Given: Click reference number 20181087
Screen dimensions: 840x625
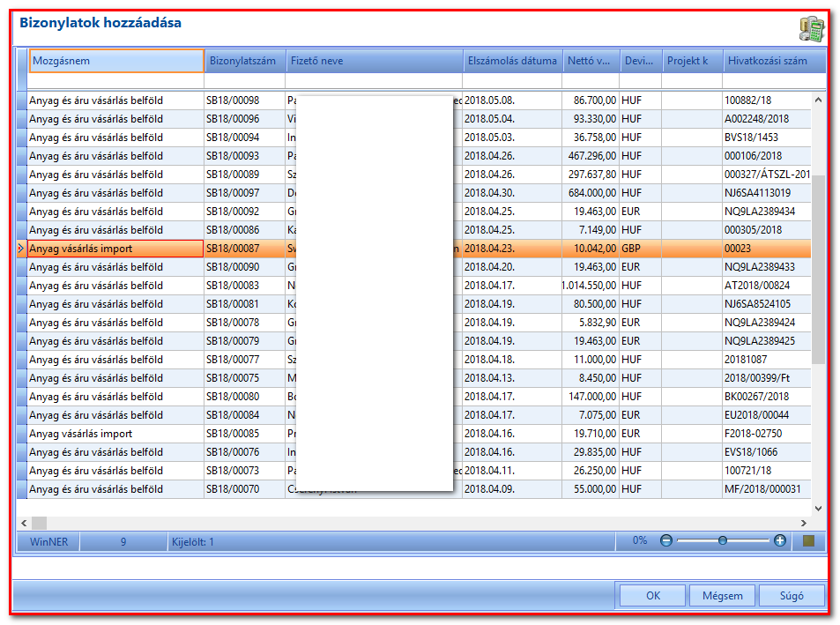Looking at the screenshot, I should coord(767,360).
